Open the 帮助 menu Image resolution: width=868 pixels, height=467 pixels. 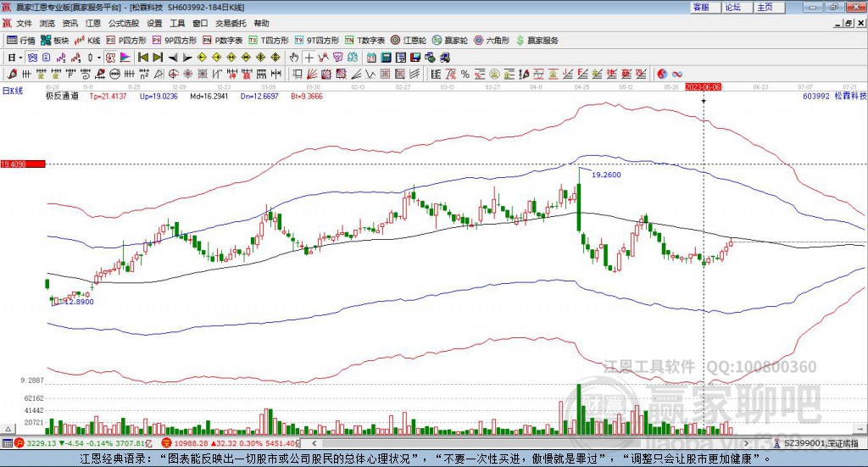(x=261, y=23)
